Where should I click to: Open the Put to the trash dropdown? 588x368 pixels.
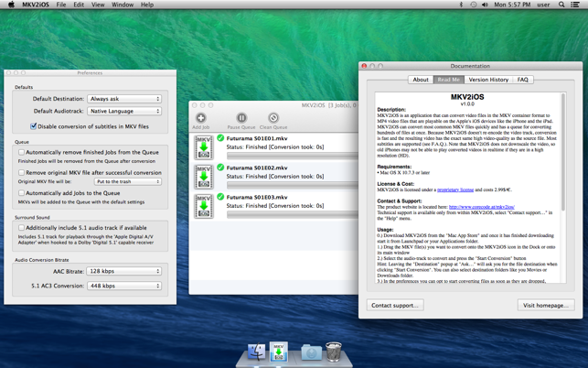[128, 181]
